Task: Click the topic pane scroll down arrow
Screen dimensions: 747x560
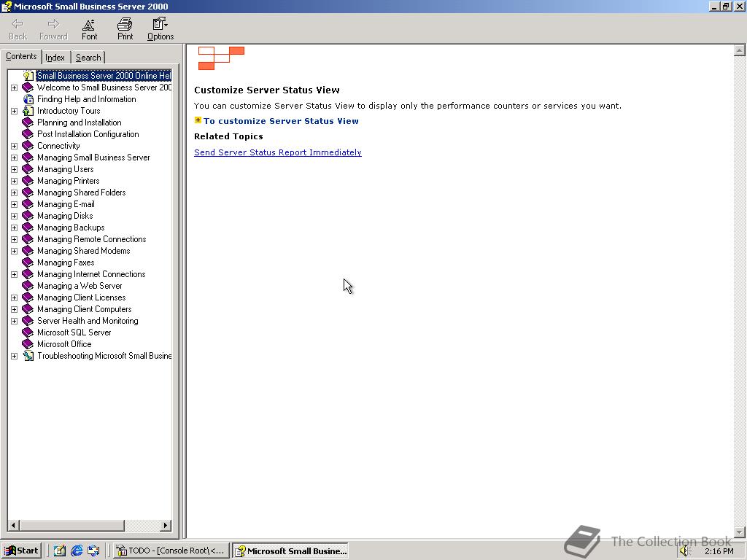Action: [740, 532]
